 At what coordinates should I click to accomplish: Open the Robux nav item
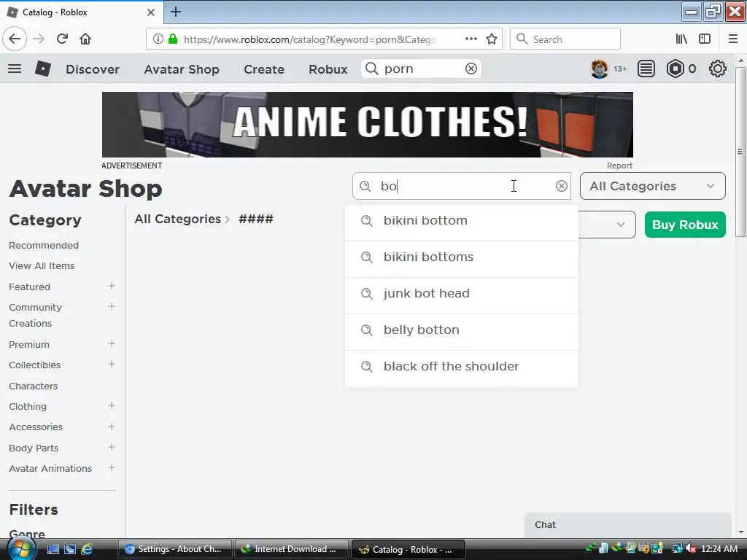point(328,69)
